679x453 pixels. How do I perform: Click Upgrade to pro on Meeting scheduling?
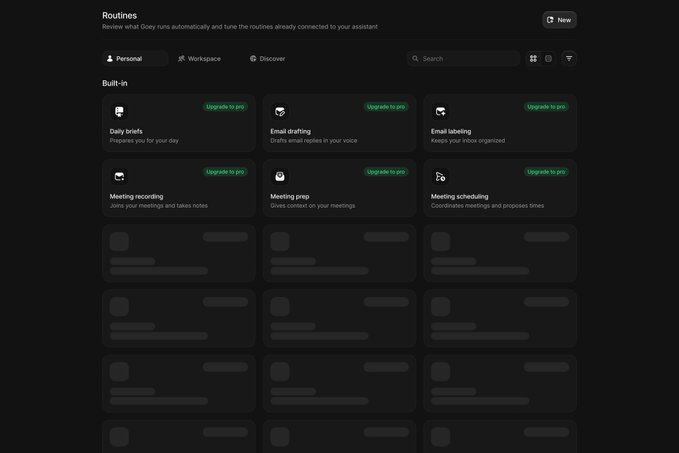click(546, 172)
